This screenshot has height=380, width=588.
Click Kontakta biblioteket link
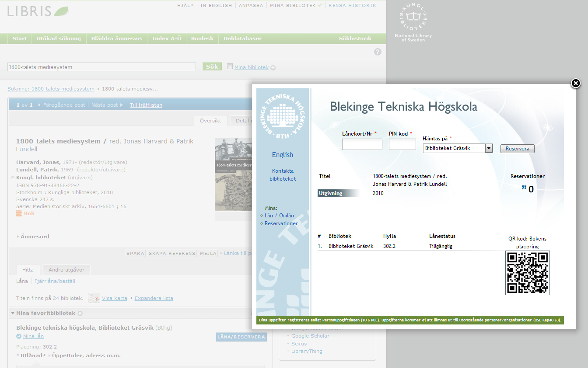point(283,175)
